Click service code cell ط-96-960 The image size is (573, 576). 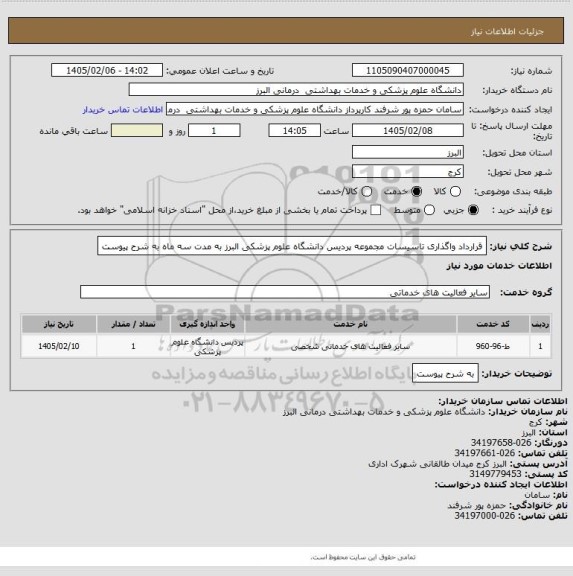(x=493, y=346)
